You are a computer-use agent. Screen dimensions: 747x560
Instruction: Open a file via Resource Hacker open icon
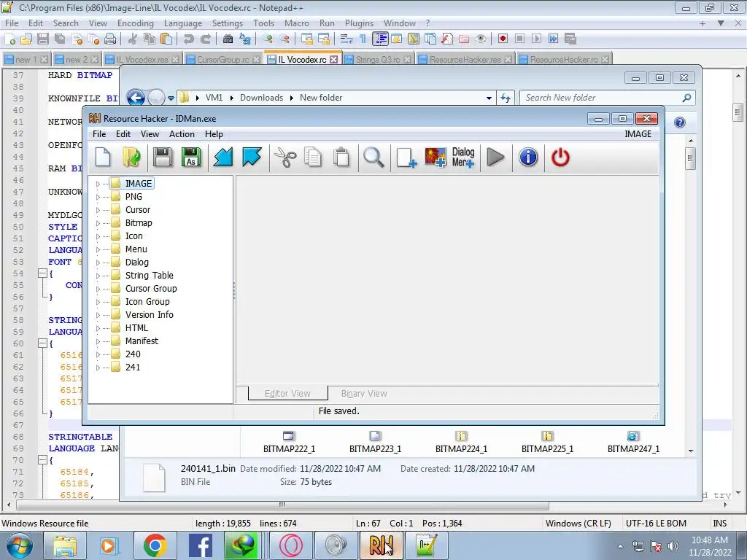tap(131, 157)
